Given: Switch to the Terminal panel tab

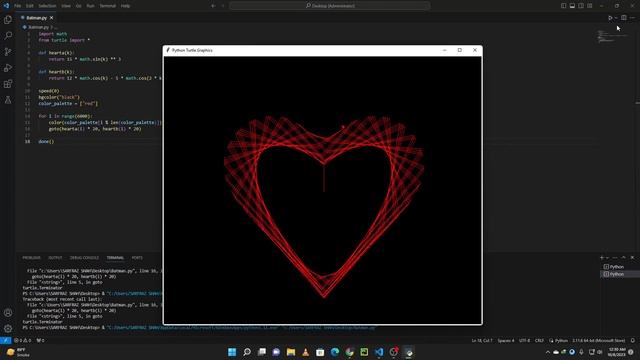Looking at the screenshot, I should click(x=115, y=258).
